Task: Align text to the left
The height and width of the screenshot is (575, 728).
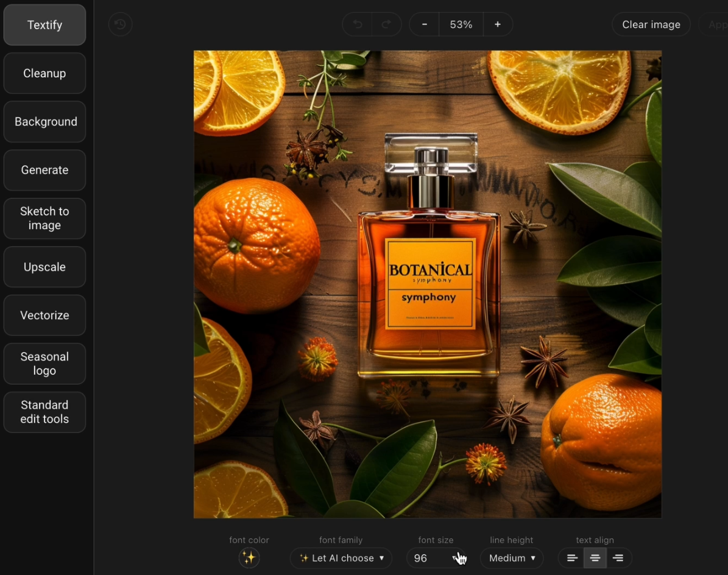Action: (x=572, y=558)
